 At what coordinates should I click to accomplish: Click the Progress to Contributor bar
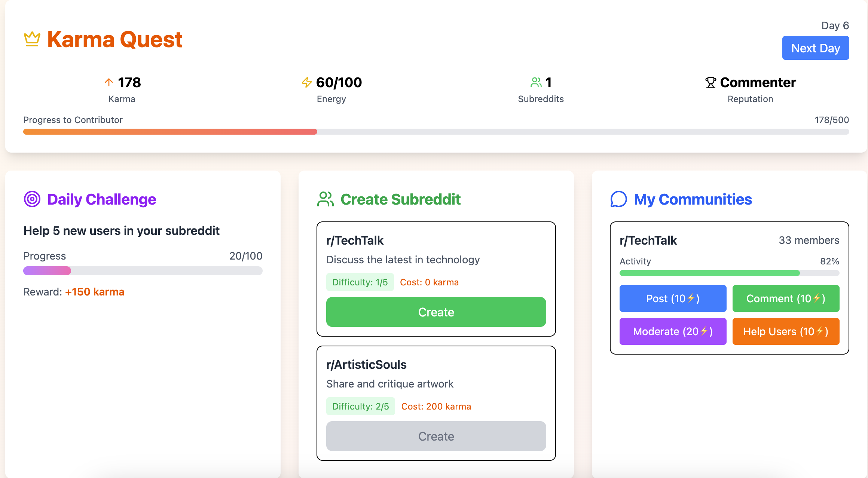(x=436, y=132)
